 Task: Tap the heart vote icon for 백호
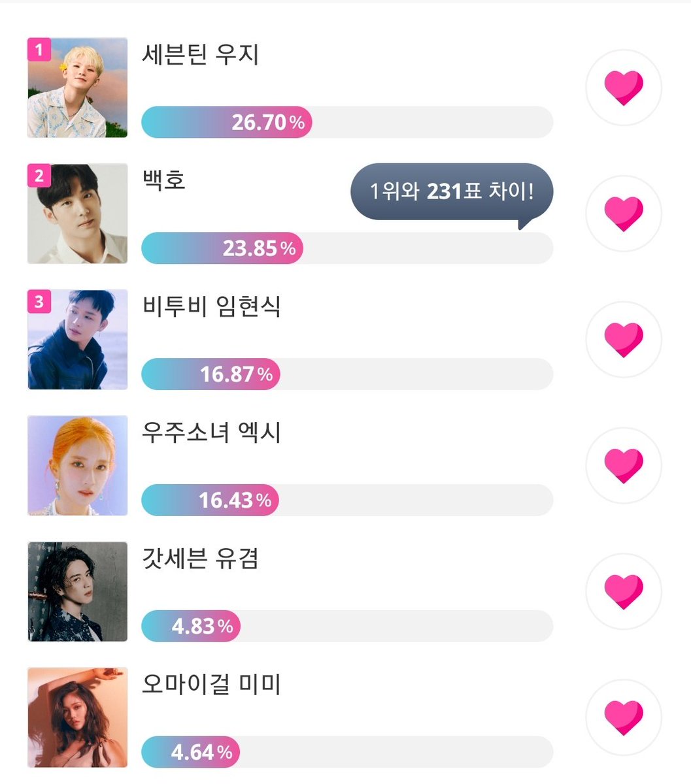[624, 214]
